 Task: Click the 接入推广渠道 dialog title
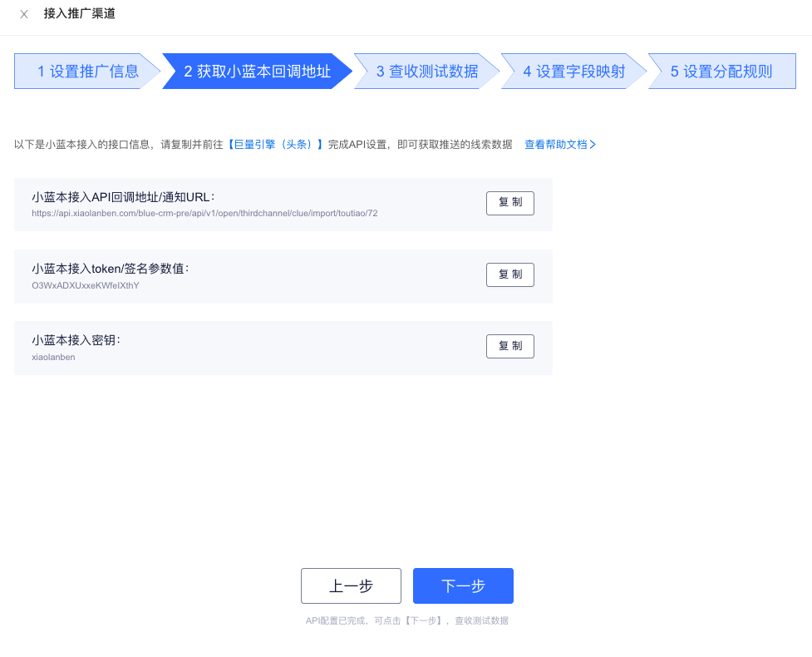(80, 13)
